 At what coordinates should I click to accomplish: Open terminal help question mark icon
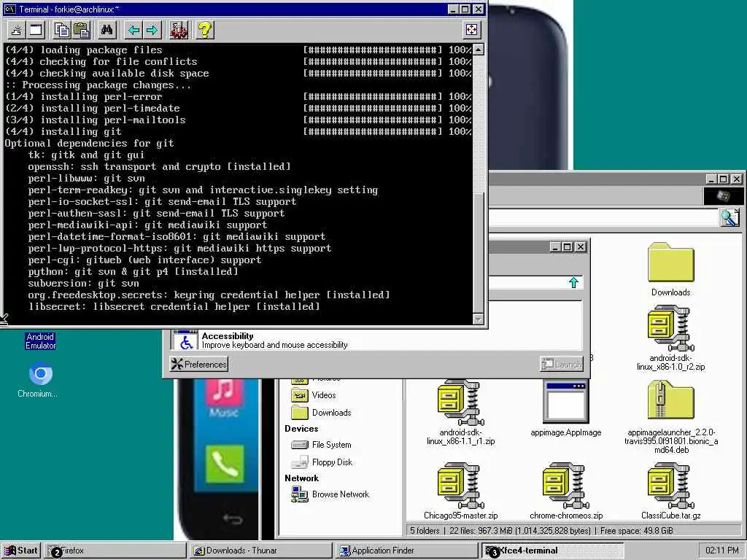(x=205, y=31)
